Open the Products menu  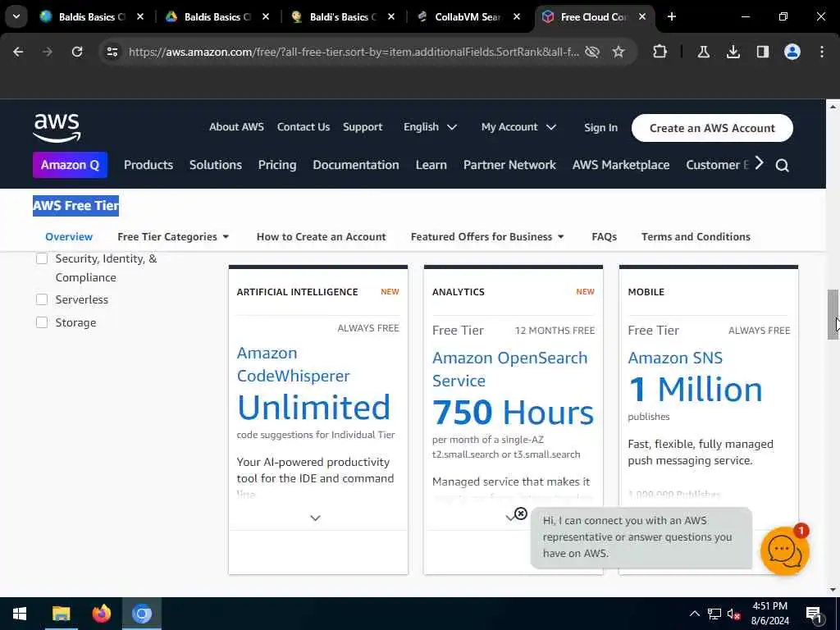point(148,165)
